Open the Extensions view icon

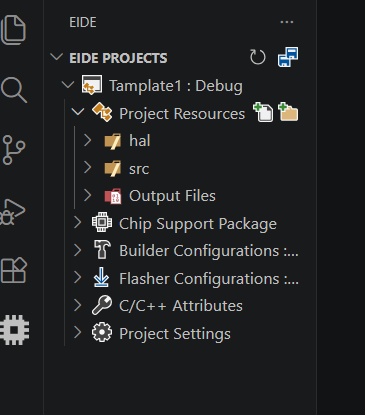pos(14,270)
